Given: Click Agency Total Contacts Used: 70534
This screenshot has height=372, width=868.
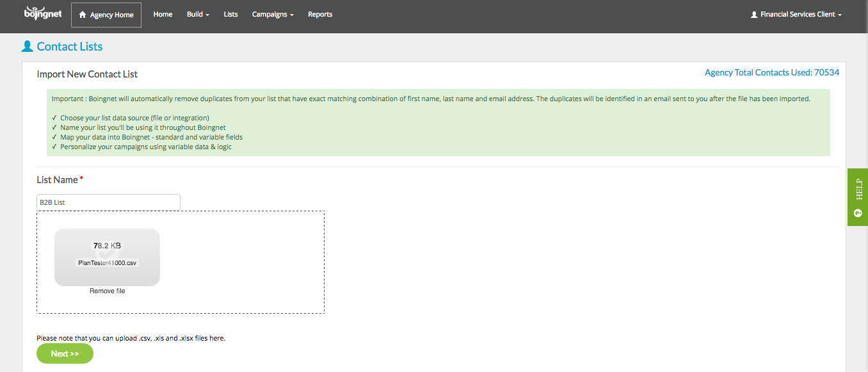Looking at the screenshot, I should click(x=772, y=72).
